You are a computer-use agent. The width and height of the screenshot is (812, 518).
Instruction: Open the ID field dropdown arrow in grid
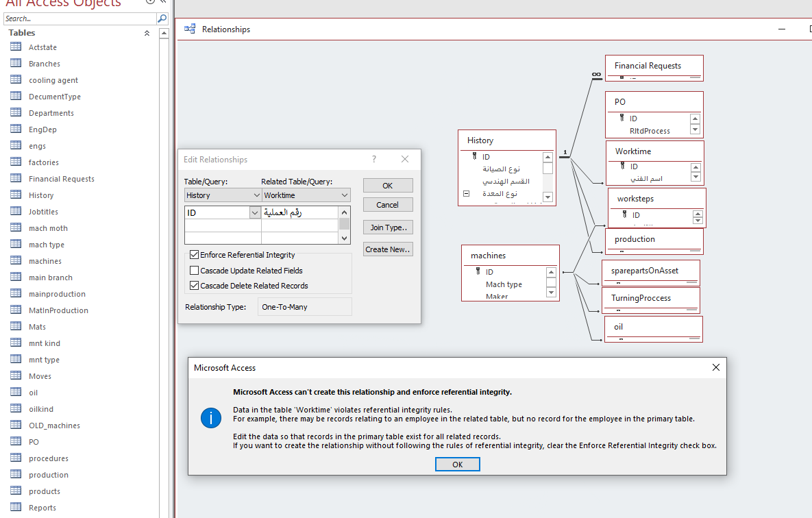click(255, 212)
